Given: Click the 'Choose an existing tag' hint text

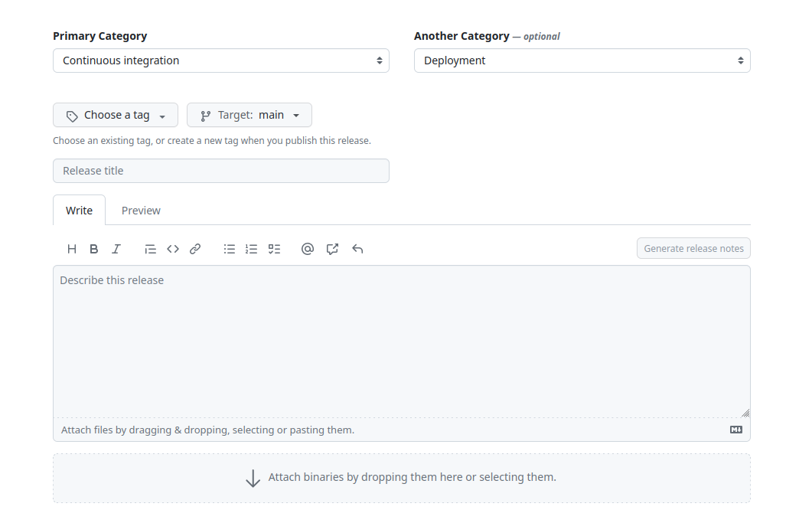Looking at the screenshot, I should click(x=212, y=140).
